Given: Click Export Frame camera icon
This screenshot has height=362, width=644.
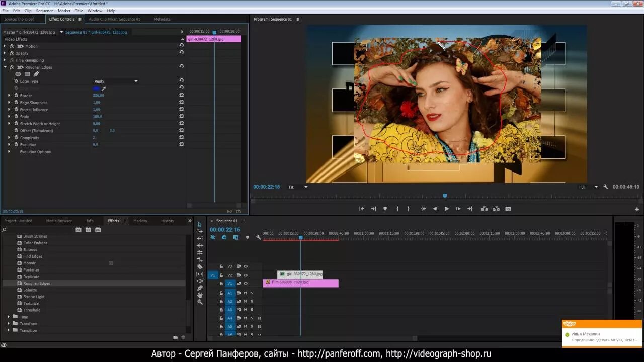Looking at the screenshot, I should point(508,209).
